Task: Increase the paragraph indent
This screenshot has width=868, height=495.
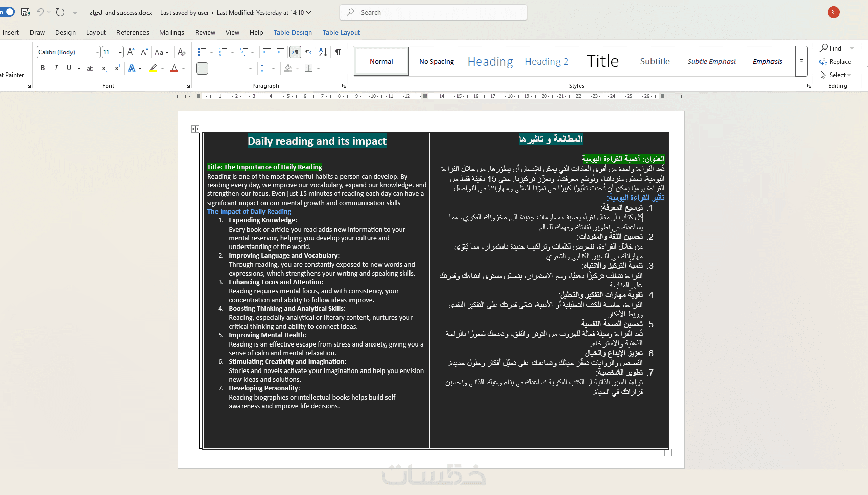Action: (280, 52)
